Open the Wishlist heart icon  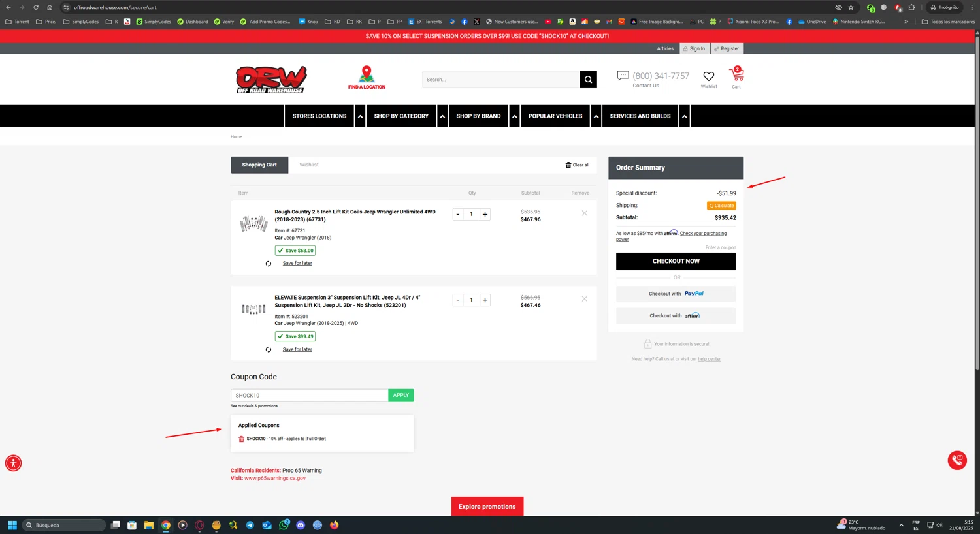[x=709, y=76]
